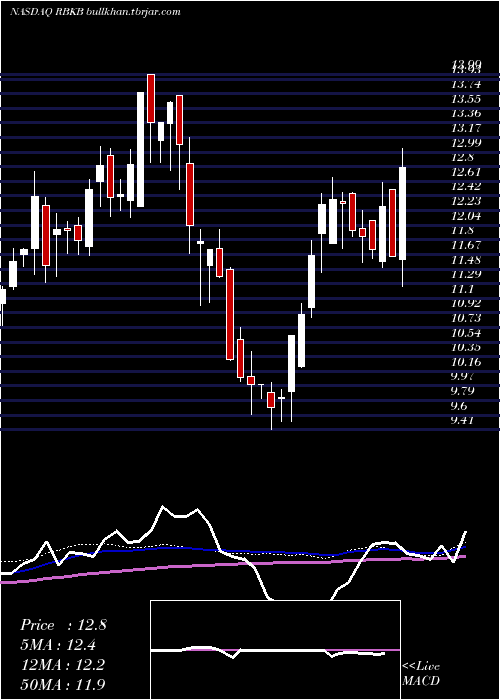Select the 13.17 price axis label

click(466, 129)
